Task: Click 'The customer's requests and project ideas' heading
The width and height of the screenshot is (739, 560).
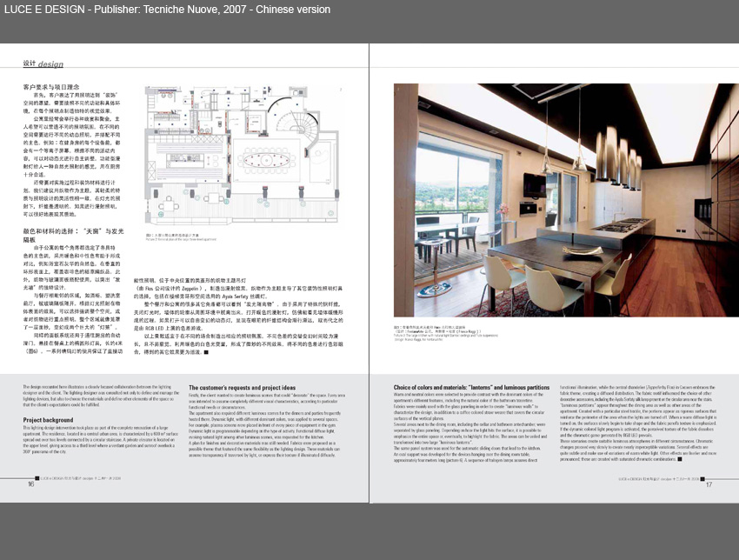Action: point(243,388)
